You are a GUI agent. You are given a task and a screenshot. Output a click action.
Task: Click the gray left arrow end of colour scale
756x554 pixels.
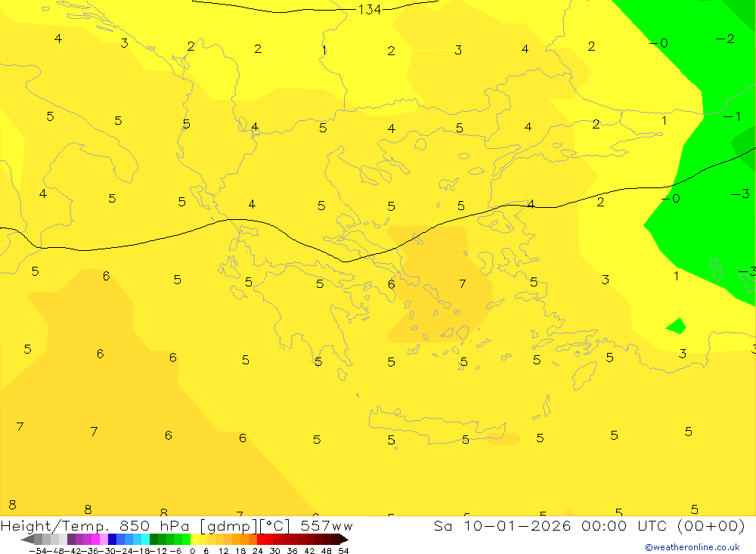tap(27, 539)
